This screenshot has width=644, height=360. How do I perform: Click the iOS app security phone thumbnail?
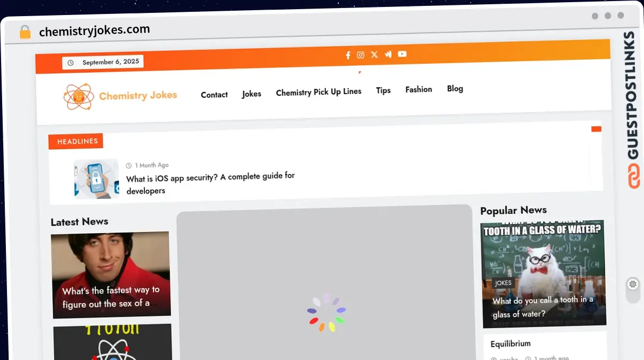[x=97, y=178]
